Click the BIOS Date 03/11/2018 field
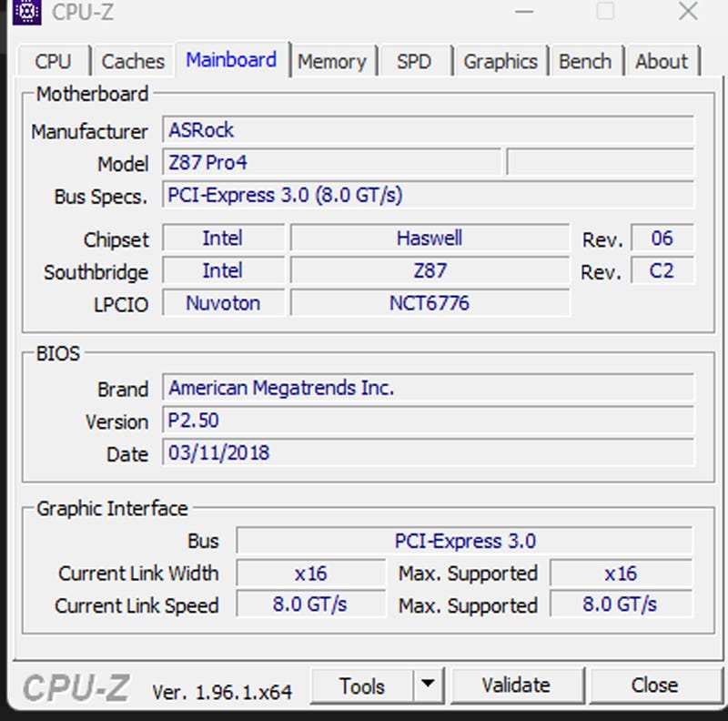The width and height of the screenshot is (728, 721). pyautogui.click(x=428, y=452)
